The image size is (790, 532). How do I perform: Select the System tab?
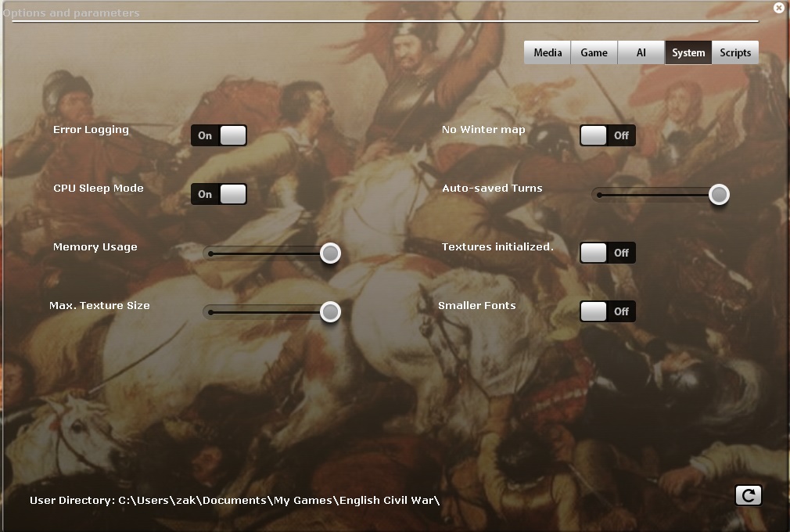(x=688, y=52)
